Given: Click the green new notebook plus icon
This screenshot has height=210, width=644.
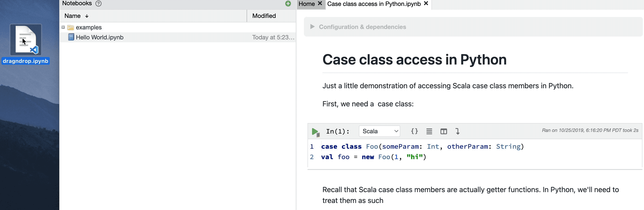Looking at the screenshot, I should [x=288, y=3].
